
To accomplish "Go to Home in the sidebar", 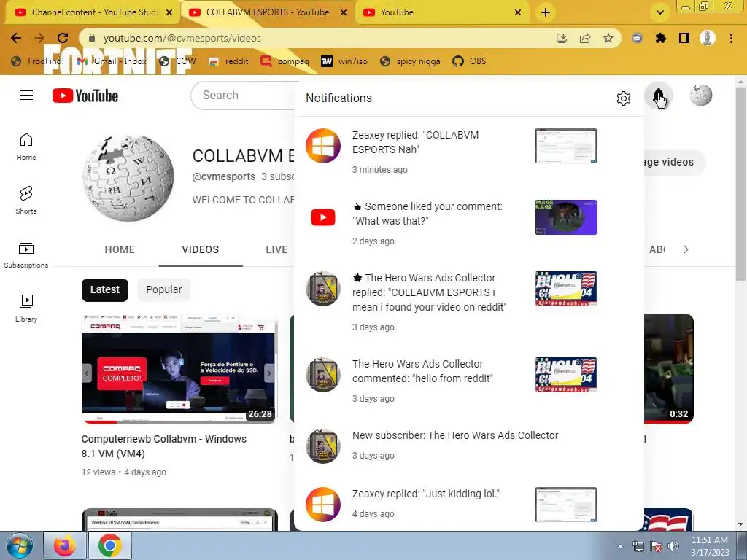I will point(26,147).
